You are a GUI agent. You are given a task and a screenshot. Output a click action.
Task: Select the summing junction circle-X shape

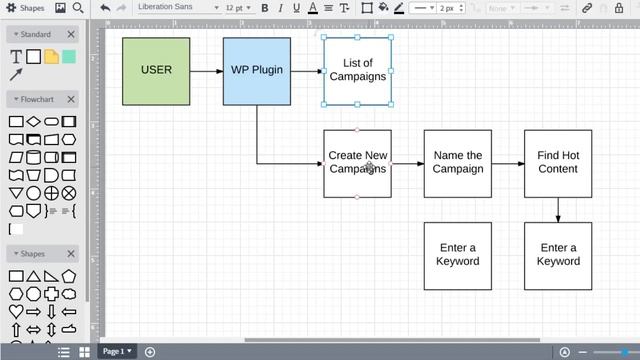(x=69, y=193)
